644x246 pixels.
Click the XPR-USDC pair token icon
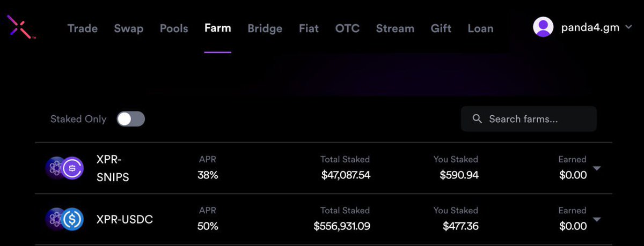[64, 219]
